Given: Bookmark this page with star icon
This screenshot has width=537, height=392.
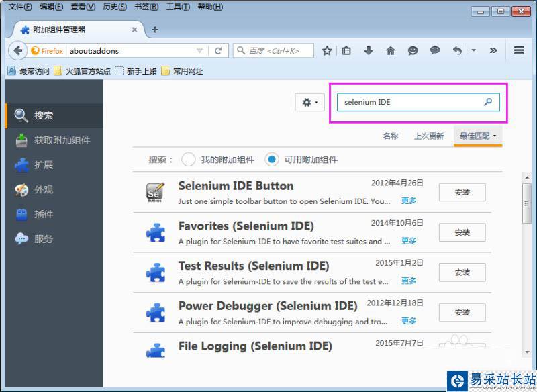Looking at the screenshot, I should coord(327,51).
